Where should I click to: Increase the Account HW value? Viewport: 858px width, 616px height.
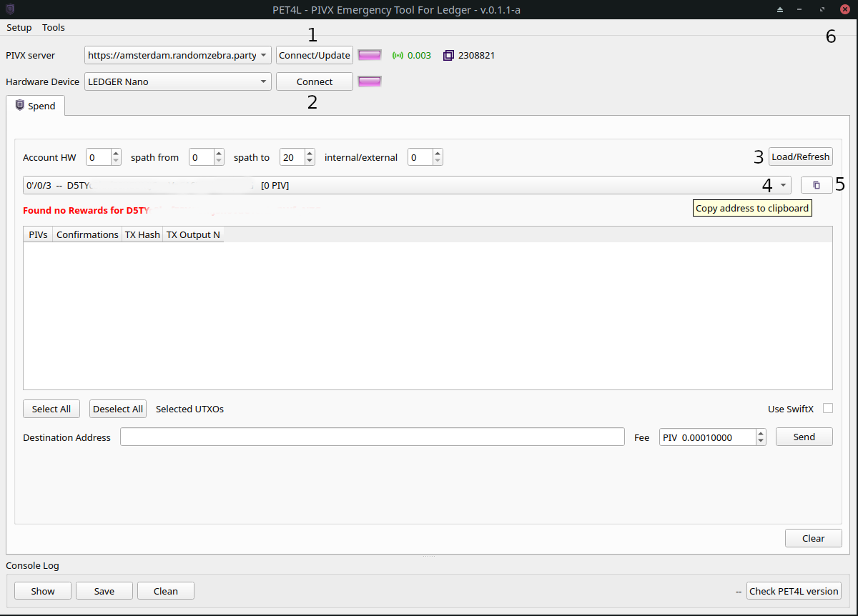(x=116, y=153)
